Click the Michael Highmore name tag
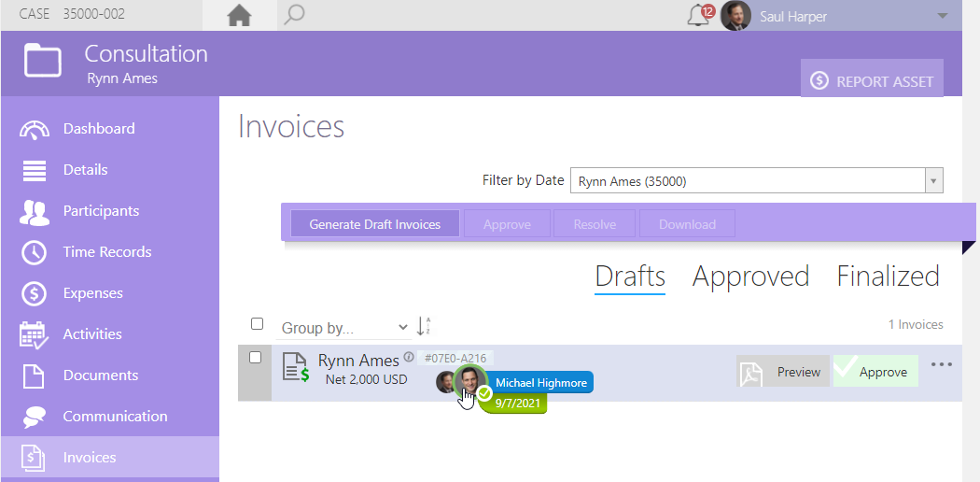 [x=541, y=383]
